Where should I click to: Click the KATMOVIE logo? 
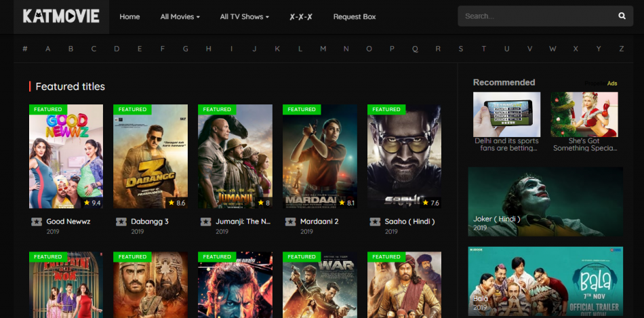click(x=61, y=16)
